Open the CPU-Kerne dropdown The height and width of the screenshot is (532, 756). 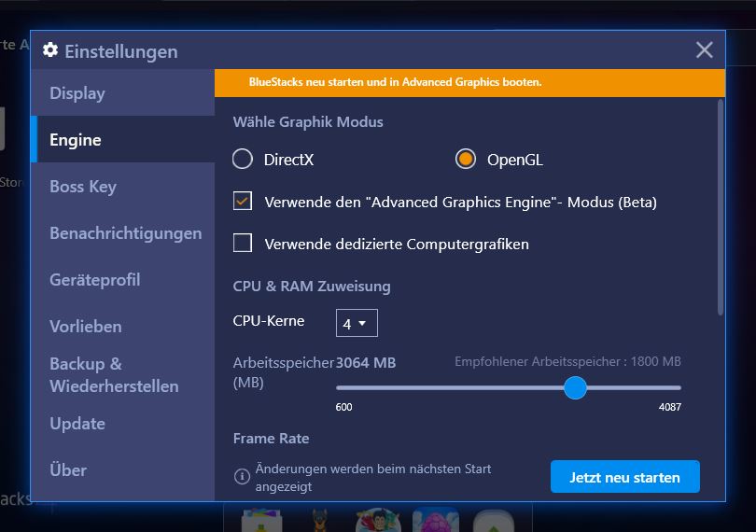pyautogui.click(x=357, y=323)
